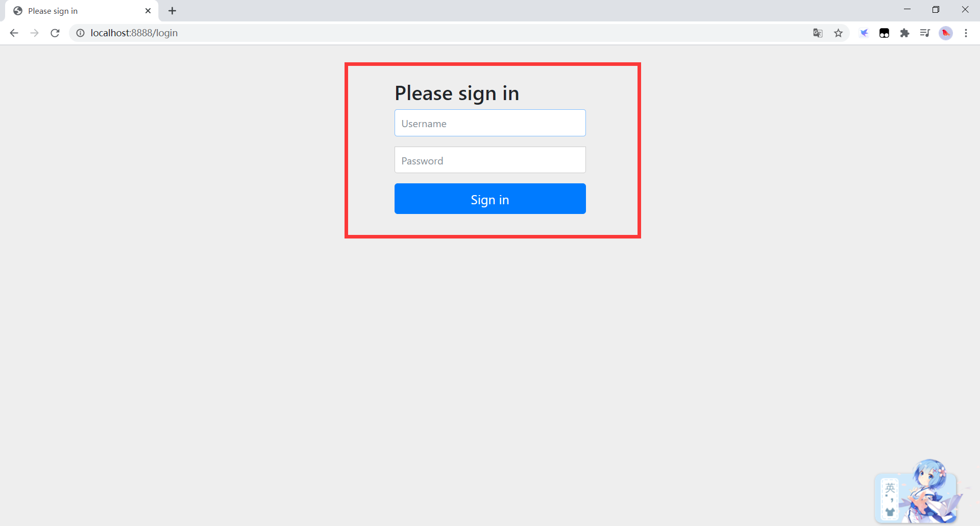The width and height of the screenshot is (980, 526).
Task: Open a new browser tab
Action: pyautogui.click(x=173, y=11)
